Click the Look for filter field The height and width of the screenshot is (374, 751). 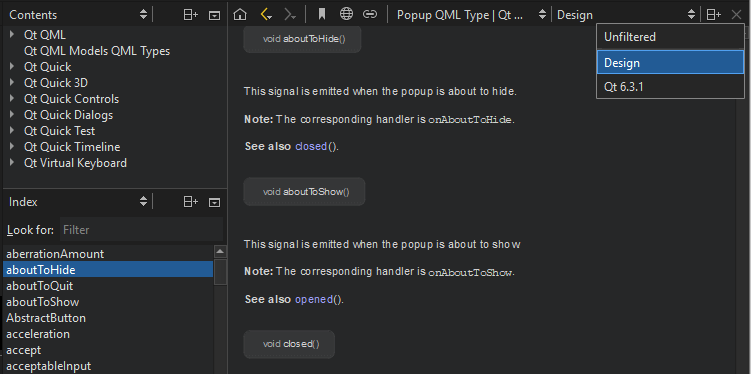[141, 230]
